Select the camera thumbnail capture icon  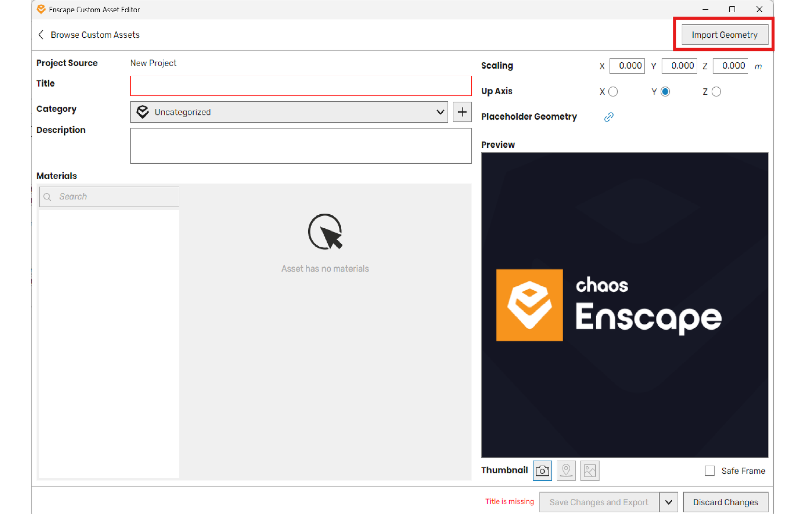click(x=542, y=470)
